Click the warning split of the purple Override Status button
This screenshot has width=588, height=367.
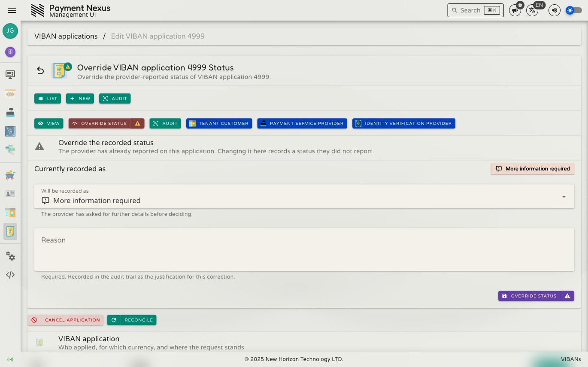(x=567, y=296)
